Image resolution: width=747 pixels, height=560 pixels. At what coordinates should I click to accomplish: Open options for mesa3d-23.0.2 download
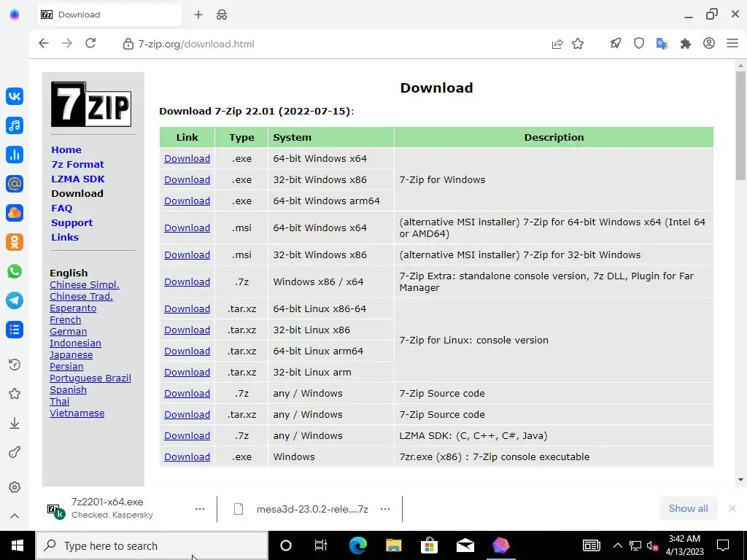(385, 509)
